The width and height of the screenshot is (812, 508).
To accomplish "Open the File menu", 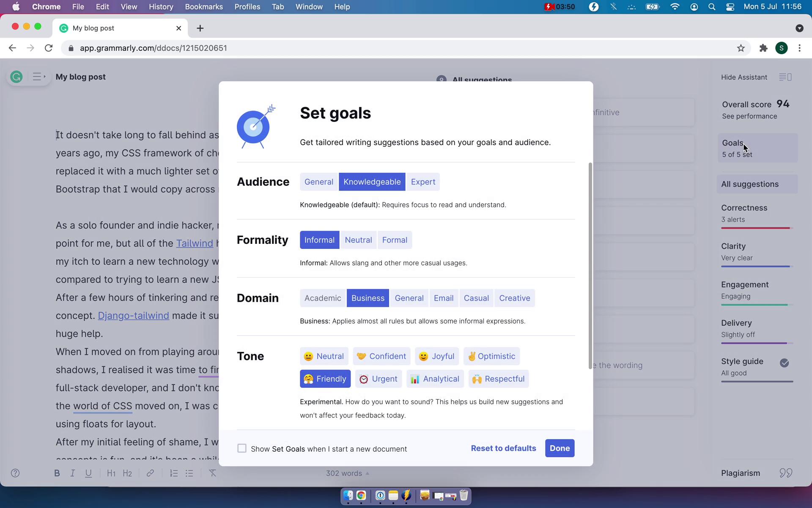I will pyautogui.click(x=78, y=7).
